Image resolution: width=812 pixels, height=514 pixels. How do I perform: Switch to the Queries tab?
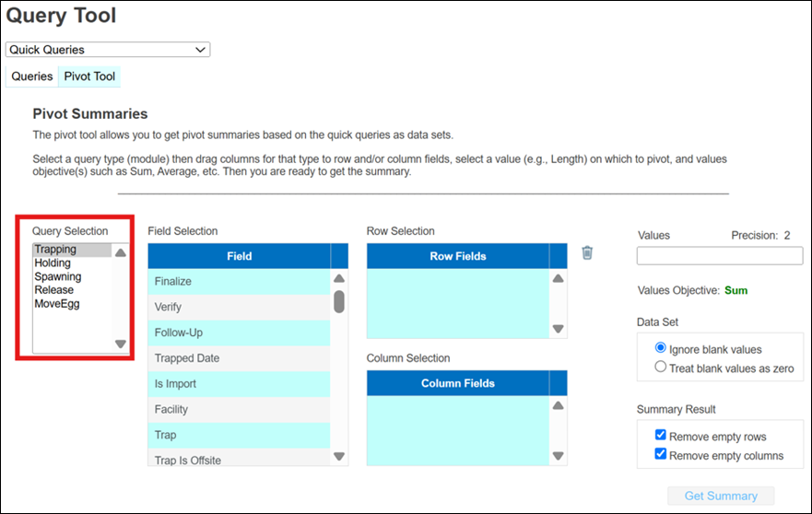point(31,76)
